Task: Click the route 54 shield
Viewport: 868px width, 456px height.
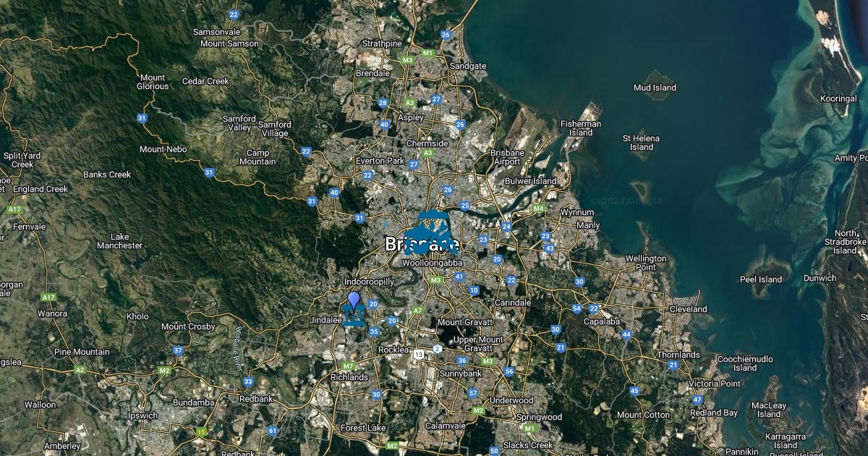Action: [576, 308]
